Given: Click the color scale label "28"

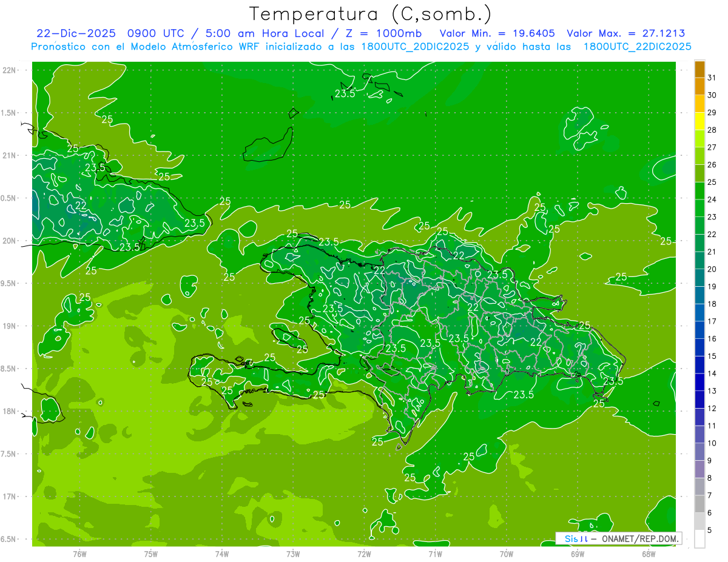Looking at the screenshot, I should point(712,130).
